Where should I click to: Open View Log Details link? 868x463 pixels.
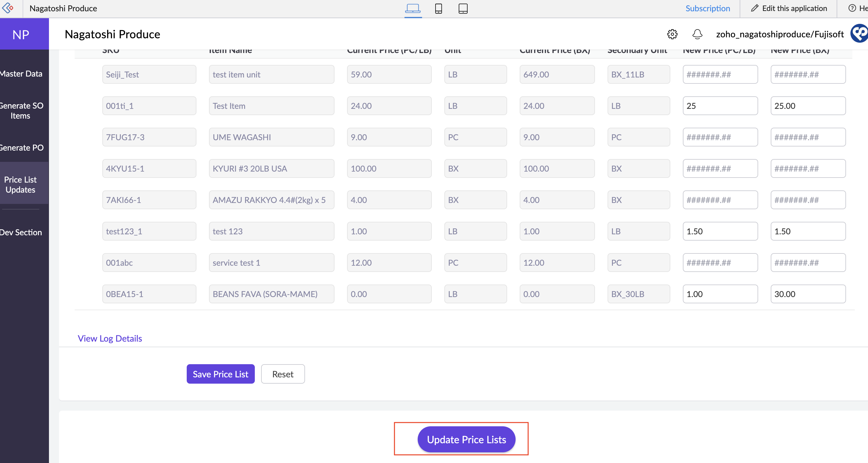point(110,338)
